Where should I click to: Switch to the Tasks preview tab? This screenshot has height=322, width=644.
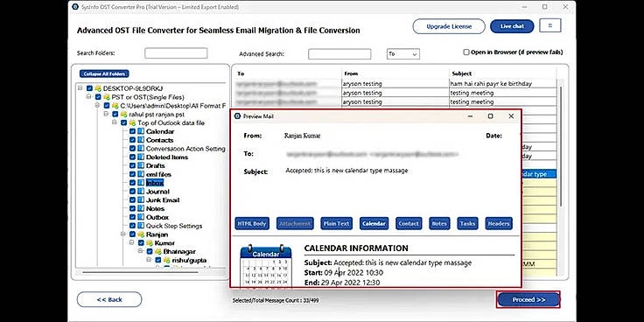click(467, 224)
